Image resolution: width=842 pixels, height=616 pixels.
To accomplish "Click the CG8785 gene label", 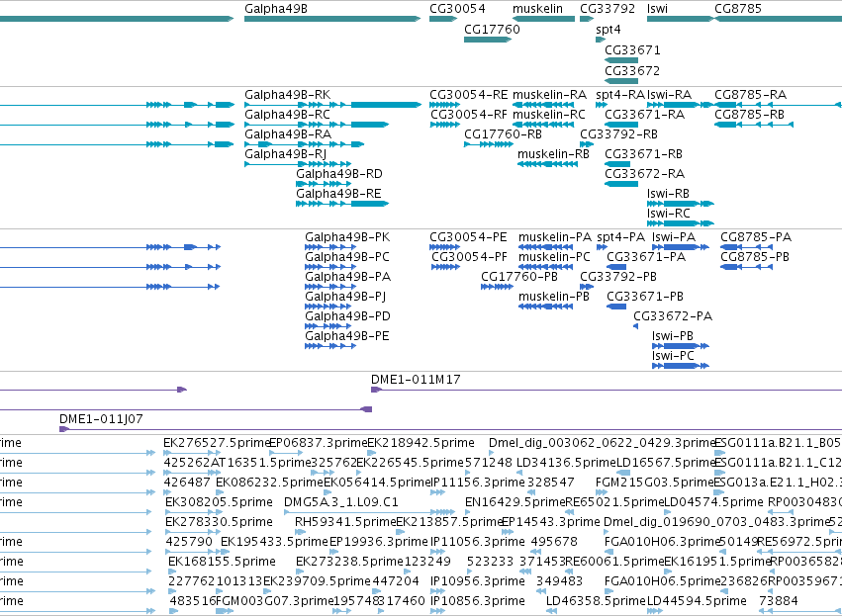I will click(x=738, y=9).
